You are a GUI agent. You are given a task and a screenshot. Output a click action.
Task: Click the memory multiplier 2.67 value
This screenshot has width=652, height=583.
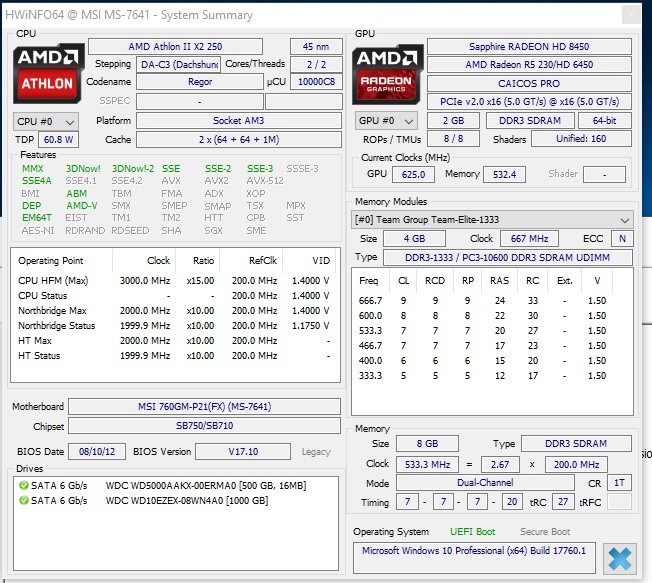(x=500, y=464)
